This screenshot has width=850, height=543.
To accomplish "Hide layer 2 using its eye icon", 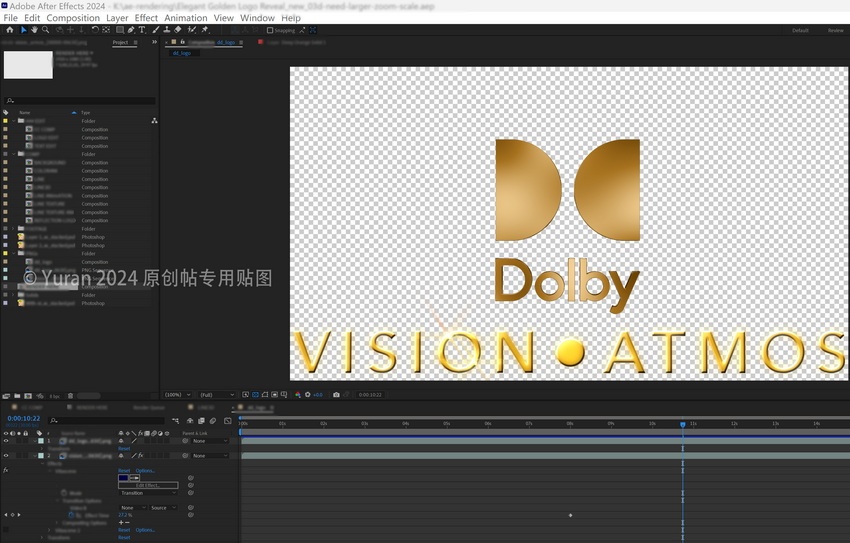I will tap(6, 456).
